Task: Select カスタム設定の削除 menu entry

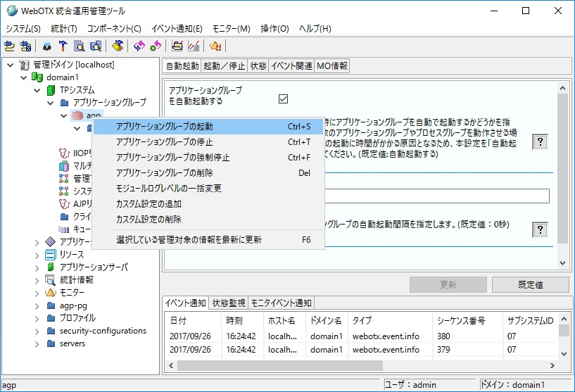Action: tap(208, 219)
